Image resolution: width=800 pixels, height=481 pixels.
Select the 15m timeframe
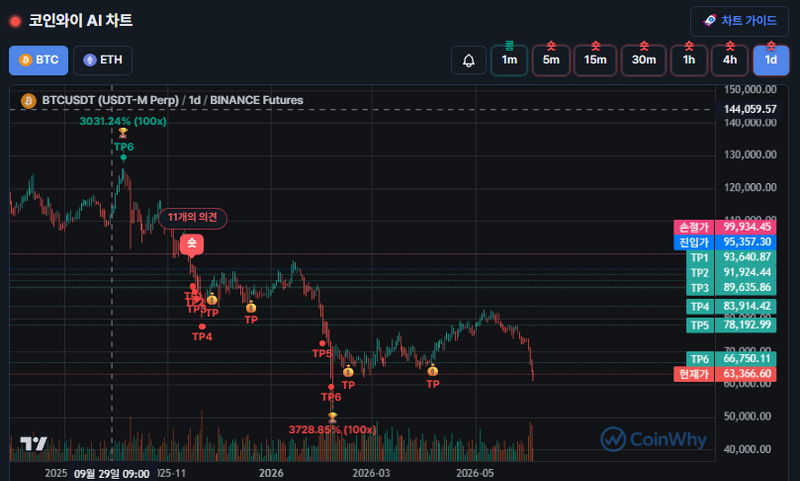[595, 60]
